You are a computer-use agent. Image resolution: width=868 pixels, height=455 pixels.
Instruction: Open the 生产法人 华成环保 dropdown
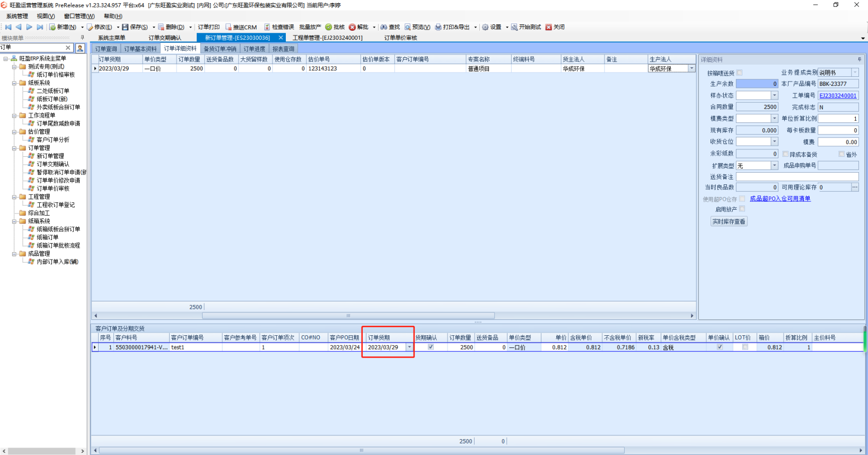691,68
